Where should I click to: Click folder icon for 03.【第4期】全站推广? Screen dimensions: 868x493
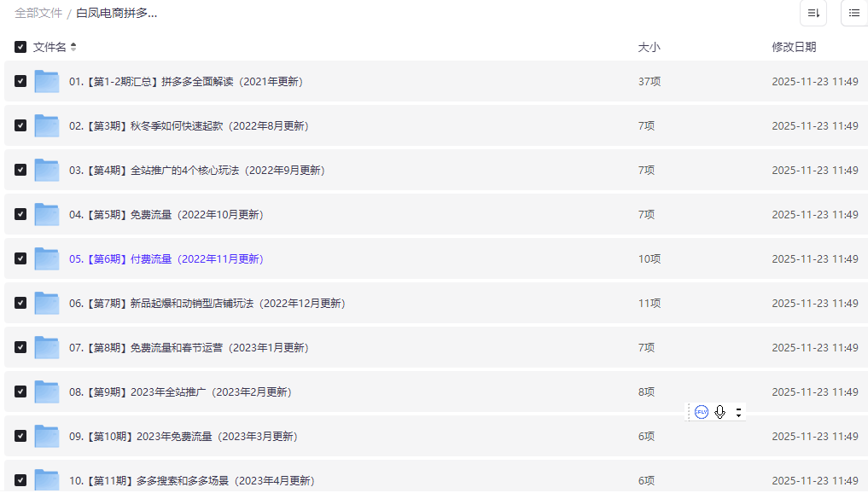(46, 171)
